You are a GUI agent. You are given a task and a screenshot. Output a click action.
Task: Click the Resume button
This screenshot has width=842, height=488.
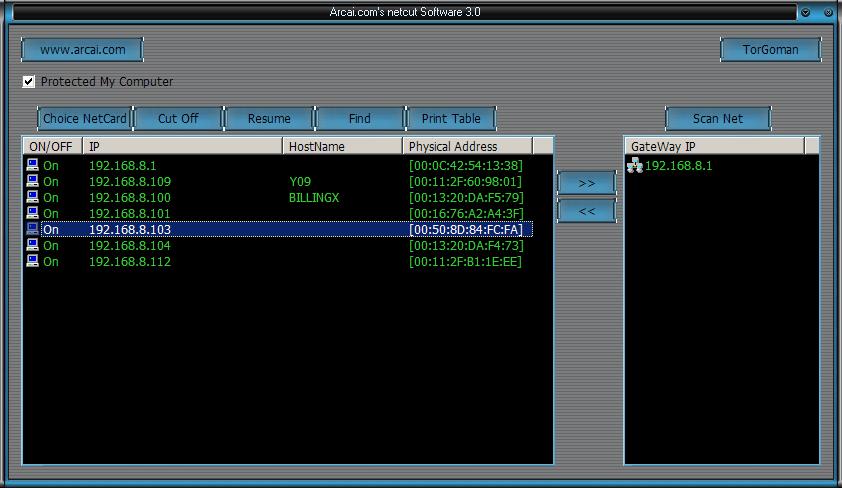(269, 119)
